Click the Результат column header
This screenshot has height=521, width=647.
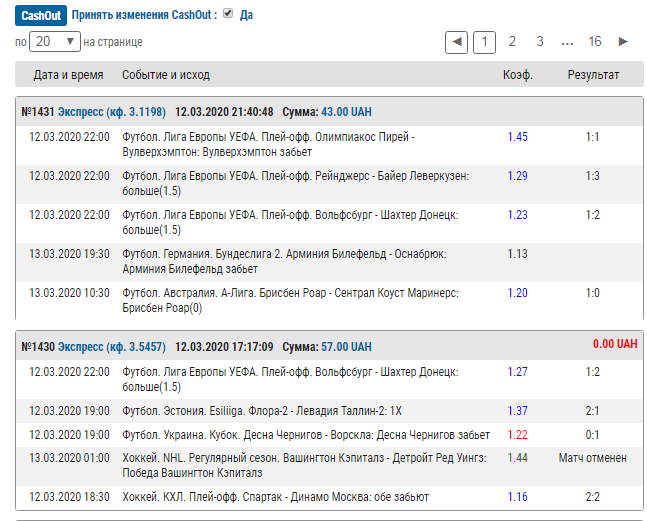(593, 75)
